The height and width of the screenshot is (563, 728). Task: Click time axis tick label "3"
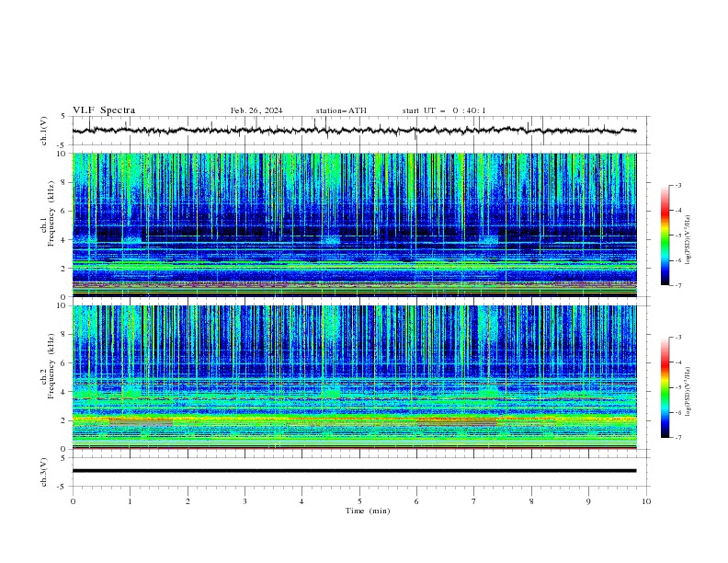pos(245,501)
